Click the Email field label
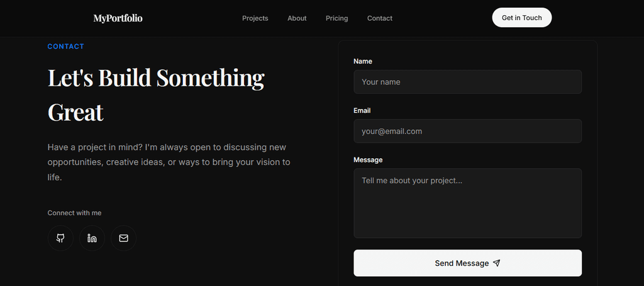Viewport: 644px width, 286px height. [362, 110]
